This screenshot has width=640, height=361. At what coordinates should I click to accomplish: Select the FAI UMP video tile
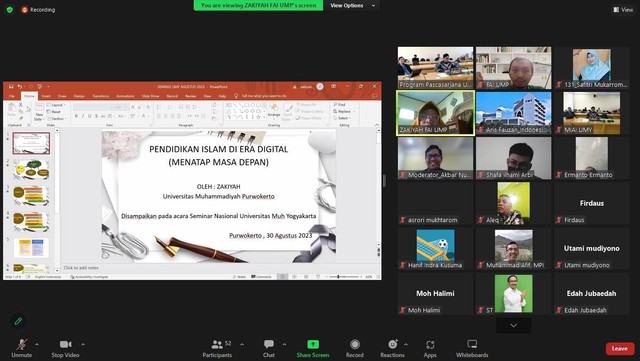pos(513,68)
